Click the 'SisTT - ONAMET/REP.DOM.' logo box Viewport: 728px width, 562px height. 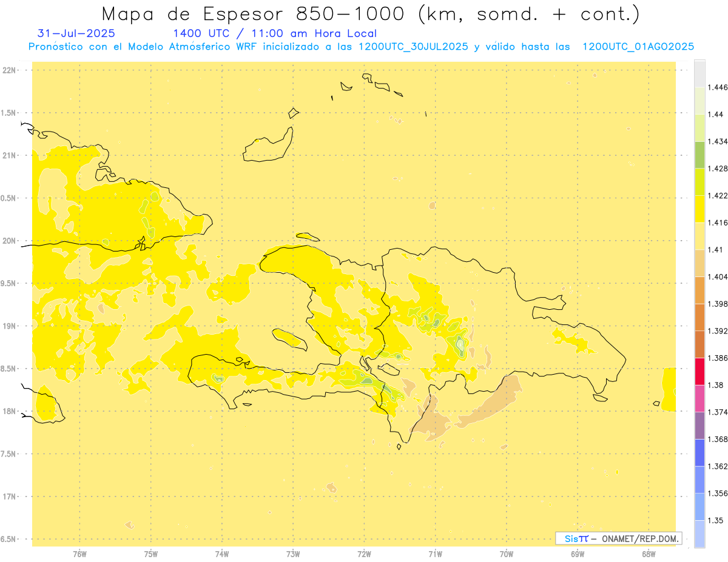pyautogui.click(x=618, y=538)
